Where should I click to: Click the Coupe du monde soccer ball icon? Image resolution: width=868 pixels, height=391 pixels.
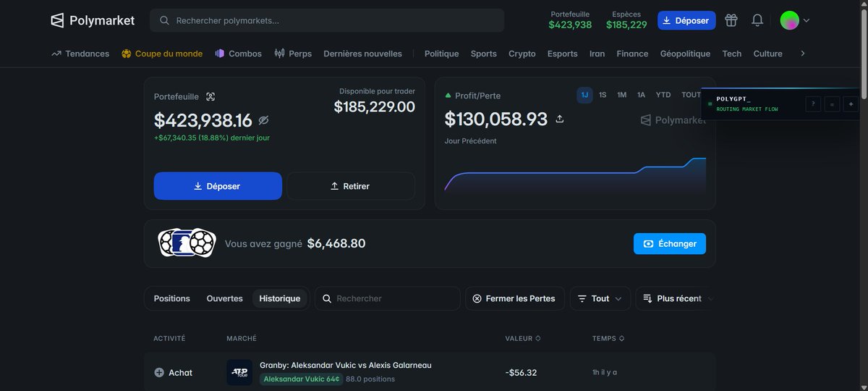pos(127,54)
